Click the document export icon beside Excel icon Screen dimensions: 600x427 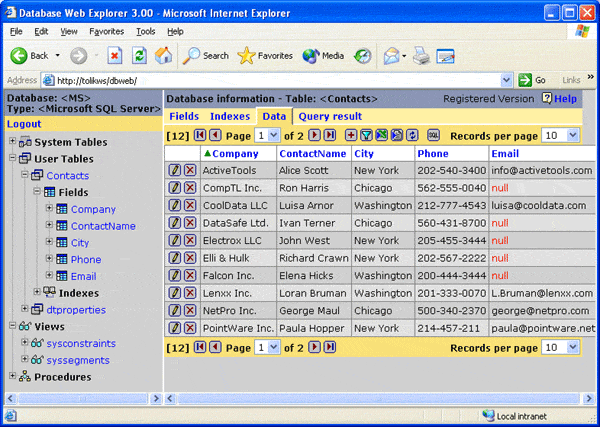pos(397,135)
